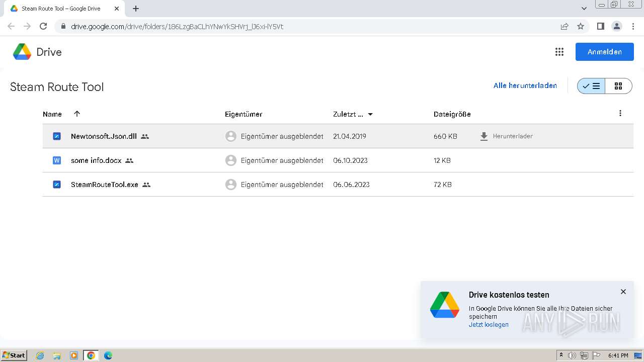Image resolution: width=644 pixels, height=362 pixels.
Task: Open more options menu in header row
Action: pyautogui.click(x=620, y=113)
